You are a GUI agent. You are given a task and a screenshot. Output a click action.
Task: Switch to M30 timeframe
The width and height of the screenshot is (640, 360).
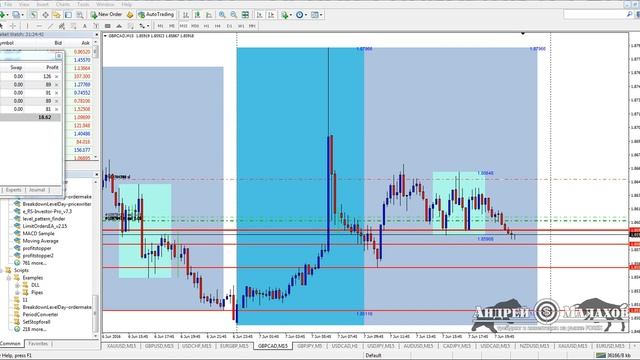[195, 26]
